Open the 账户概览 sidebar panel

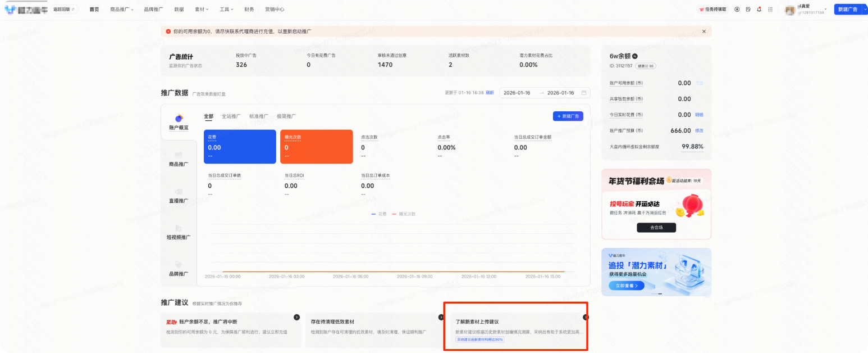(179, 123)
